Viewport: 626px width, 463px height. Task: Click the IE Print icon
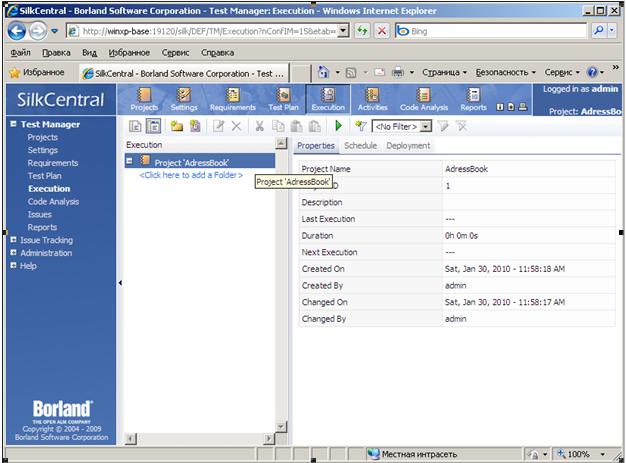[x=398, y=72]
